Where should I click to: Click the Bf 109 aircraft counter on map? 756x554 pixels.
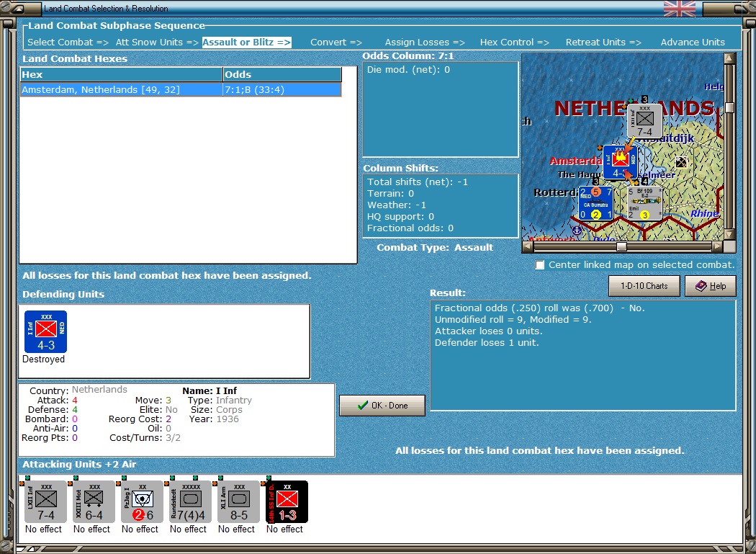pyautogui.click(x=644, y=203)
